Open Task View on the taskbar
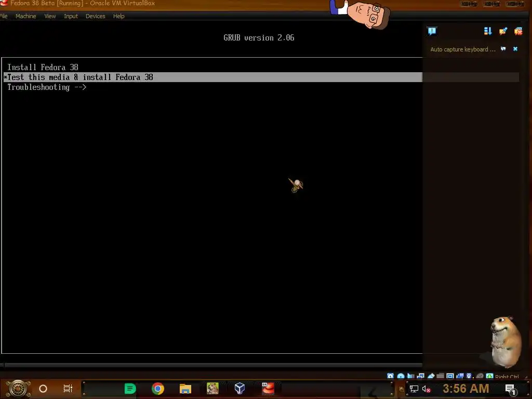This screenshot has width=532, height=399. click(x=68, y=389)
